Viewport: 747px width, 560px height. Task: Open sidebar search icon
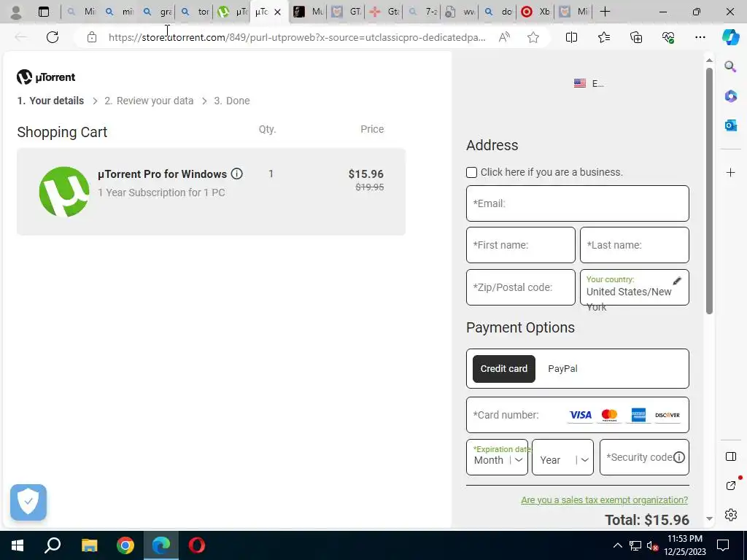(x=730, y=66)
